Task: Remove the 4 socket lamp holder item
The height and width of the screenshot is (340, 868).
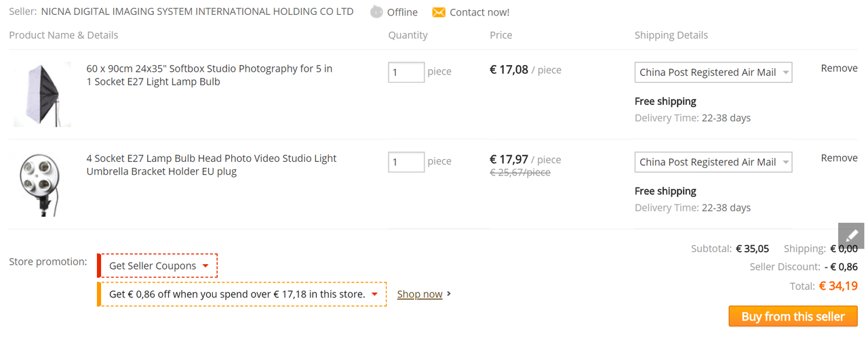Action: click(839, 158)
